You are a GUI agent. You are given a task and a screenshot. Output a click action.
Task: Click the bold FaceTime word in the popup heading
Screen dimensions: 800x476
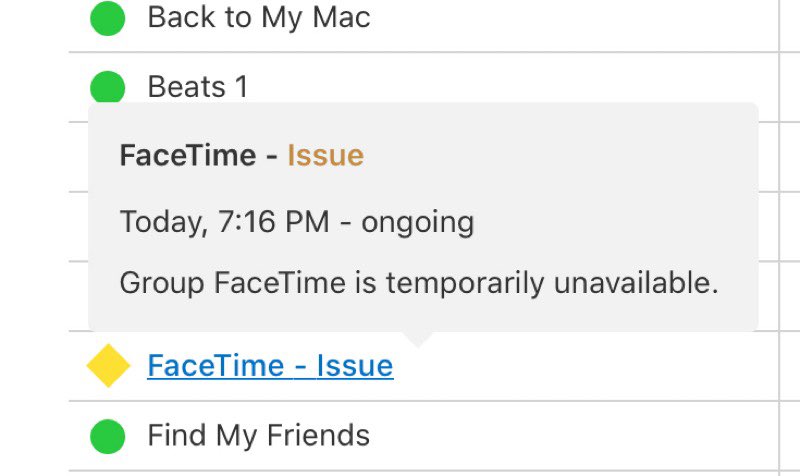click(x=188, y=155)
